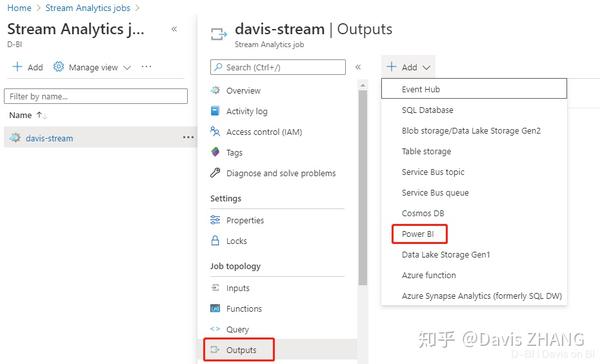Click the Access control (IAM) icon

coord(215,132)
